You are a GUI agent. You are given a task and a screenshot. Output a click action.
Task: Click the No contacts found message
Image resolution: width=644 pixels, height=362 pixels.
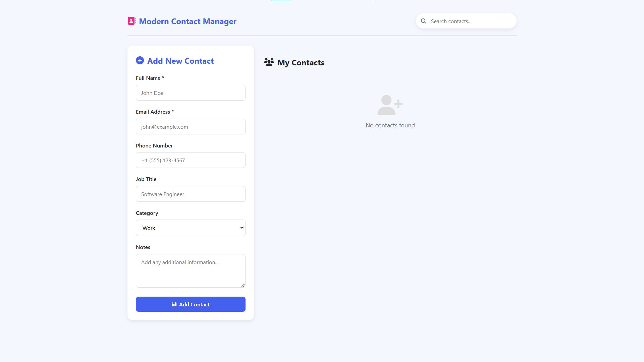(390, 125)
